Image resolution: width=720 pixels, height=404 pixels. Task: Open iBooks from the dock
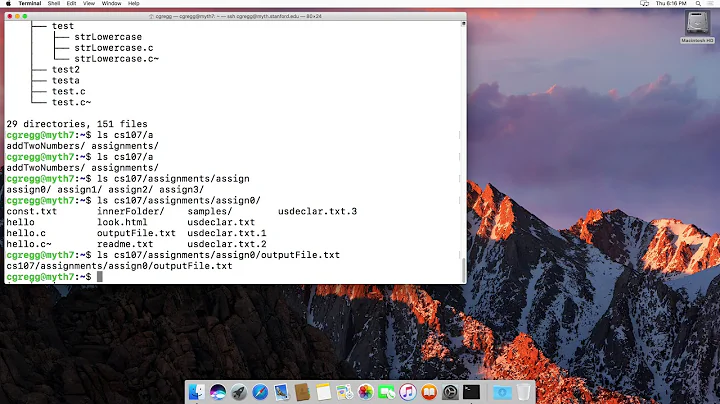(428, 392)
